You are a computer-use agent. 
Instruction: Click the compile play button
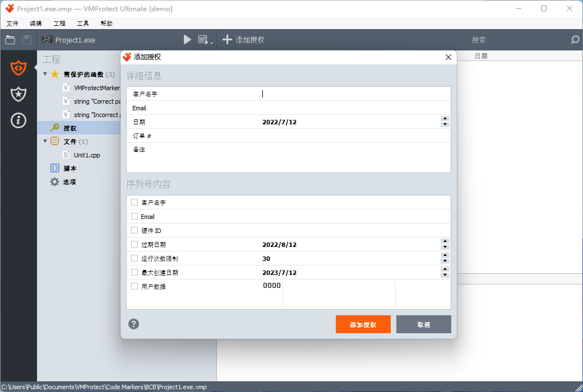tap(187, 40)
